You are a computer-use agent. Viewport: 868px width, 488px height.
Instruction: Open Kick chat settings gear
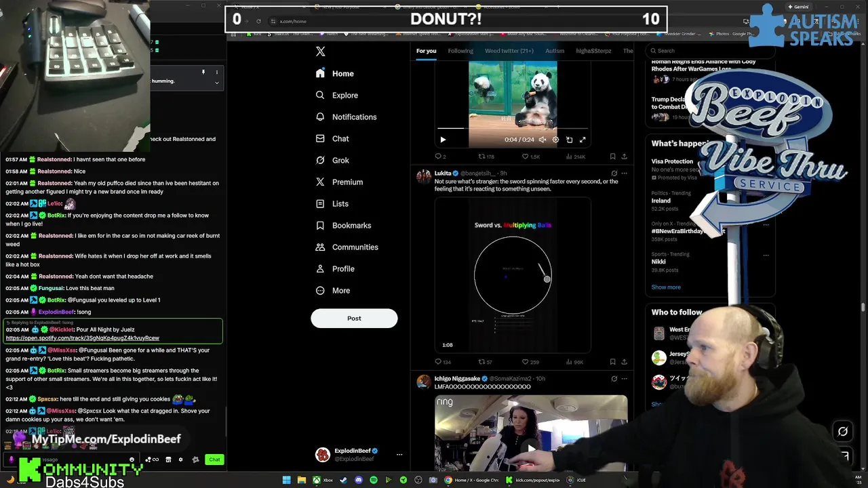click(180, 460)
